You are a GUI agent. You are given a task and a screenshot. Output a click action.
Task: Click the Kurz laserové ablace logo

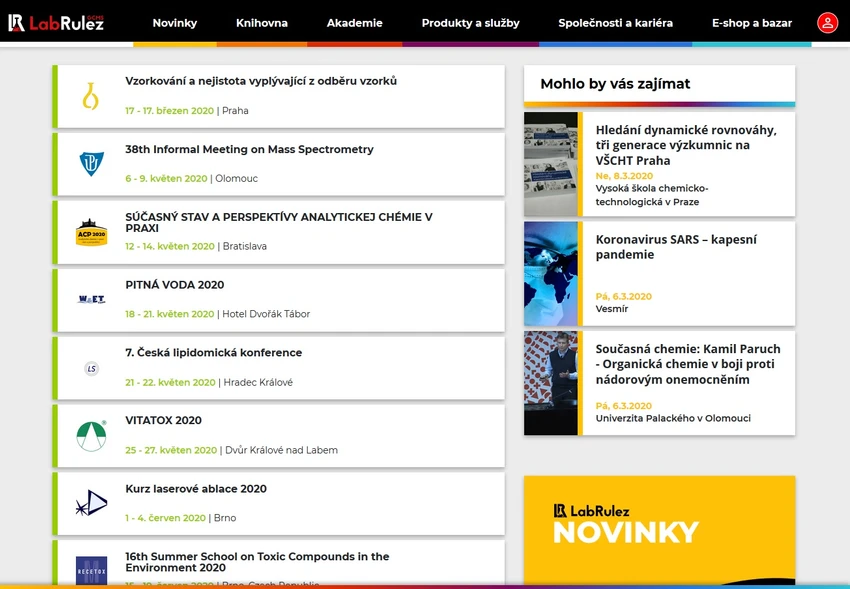(91, 504)
